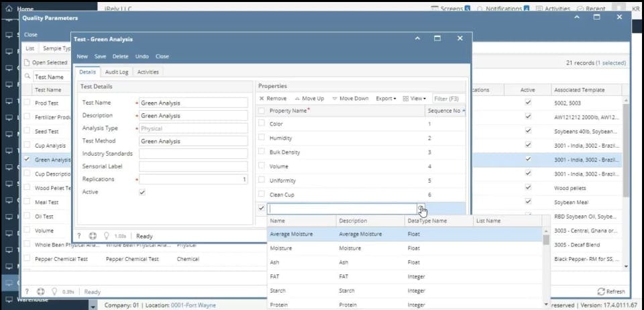Collapse the Test - Green Analysis window

(x=417, y=38)
